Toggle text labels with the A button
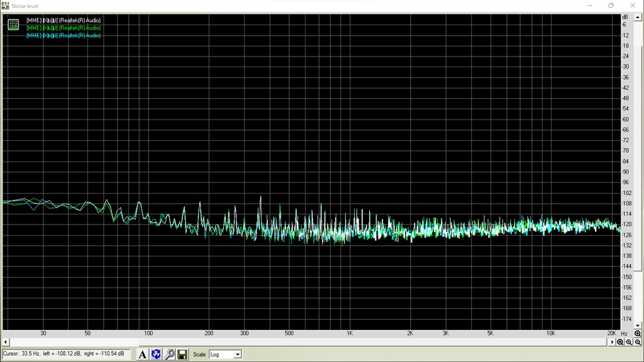The image size is (644, 362). [143, 354]
